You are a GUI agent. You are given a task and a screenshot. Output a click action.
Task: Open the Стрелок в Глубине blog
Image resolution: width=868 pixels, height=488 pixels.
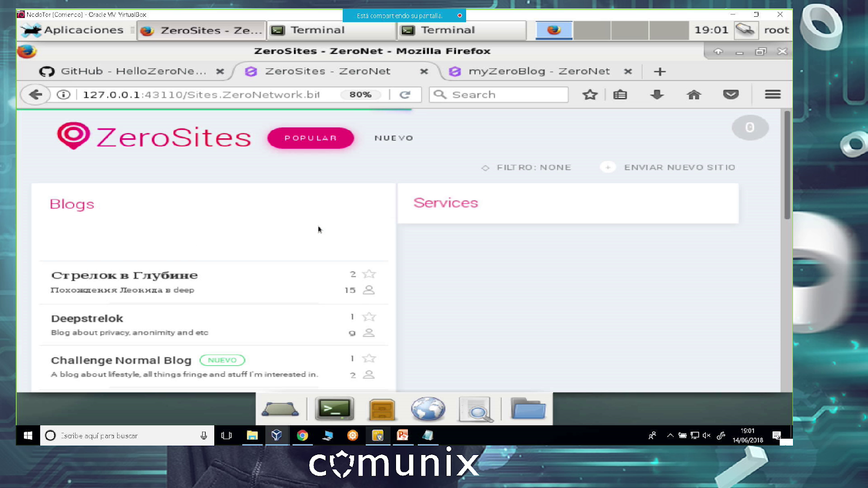[x=124, y=275]
